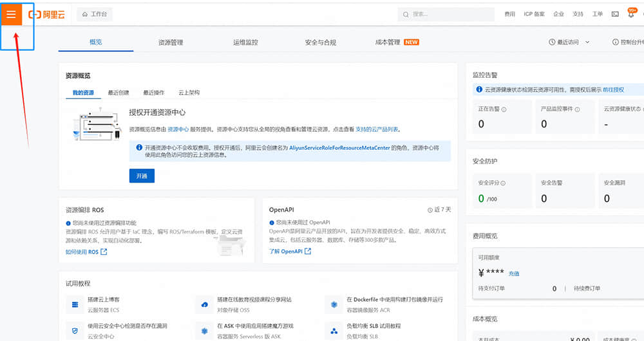Click the 充值 recharge link
This screenshot has width=644, height=341.
tap(514, 273)
